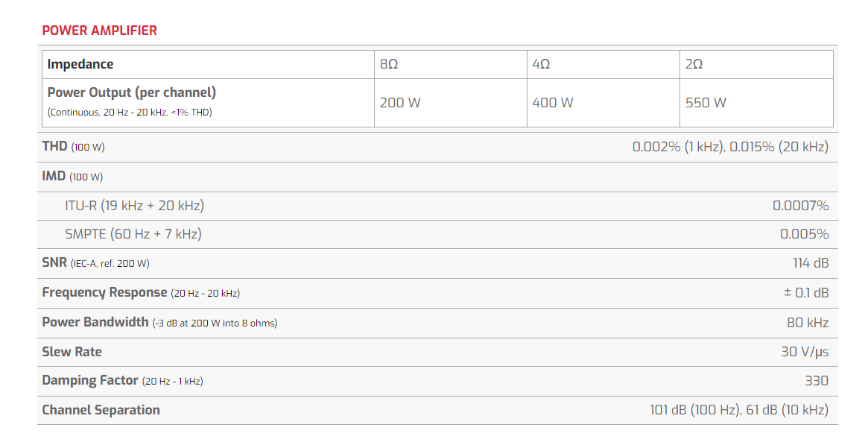
Task: Click the SMPTE value 0.005%
Action: (804, 234)
